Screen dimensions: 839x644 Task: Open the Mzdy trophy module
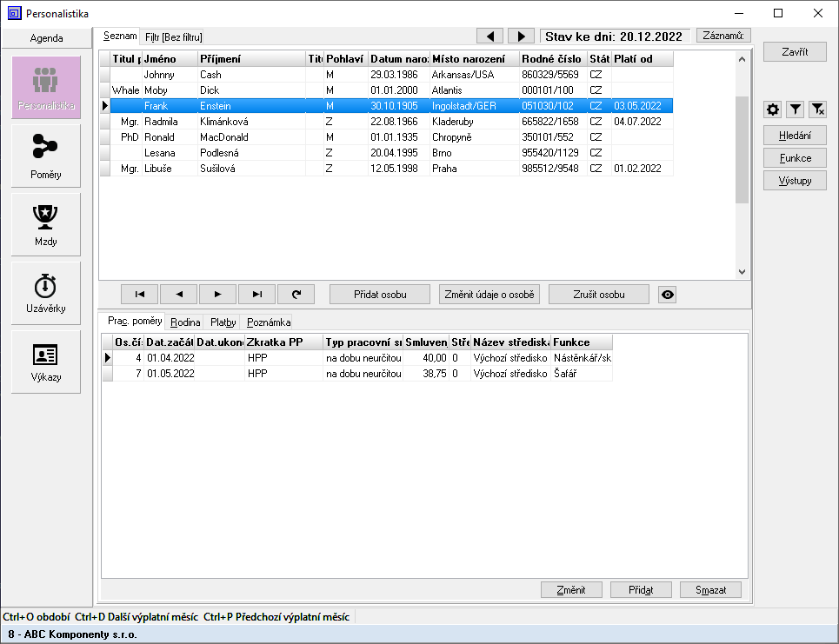46,224
